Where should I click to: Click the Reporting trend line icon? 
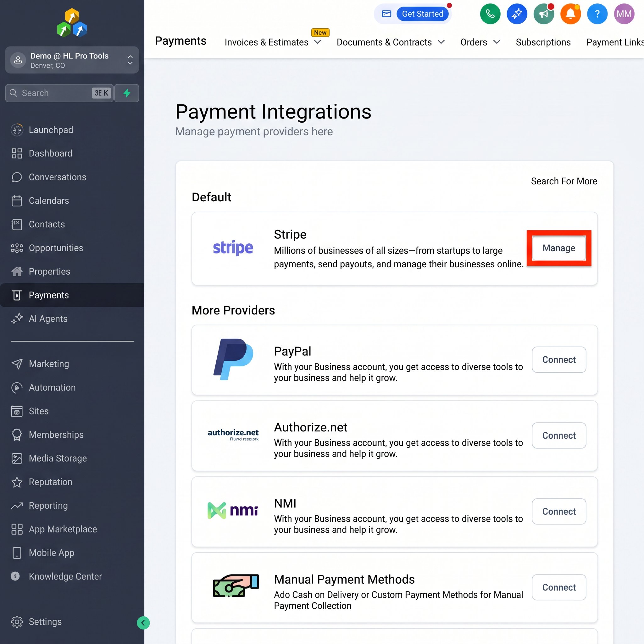point(17,506)
